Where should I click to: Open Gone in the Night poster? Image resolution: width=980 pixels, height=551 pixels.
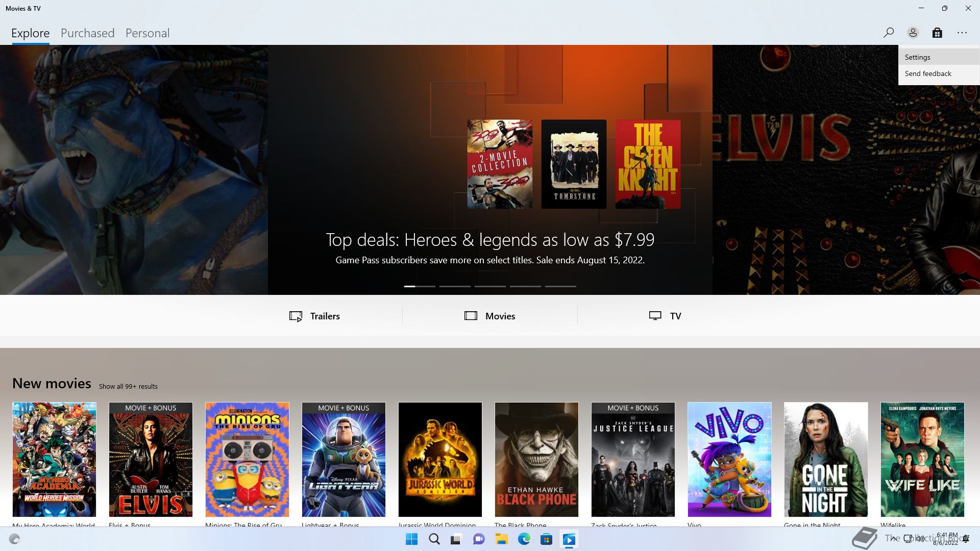pos(826,460)
